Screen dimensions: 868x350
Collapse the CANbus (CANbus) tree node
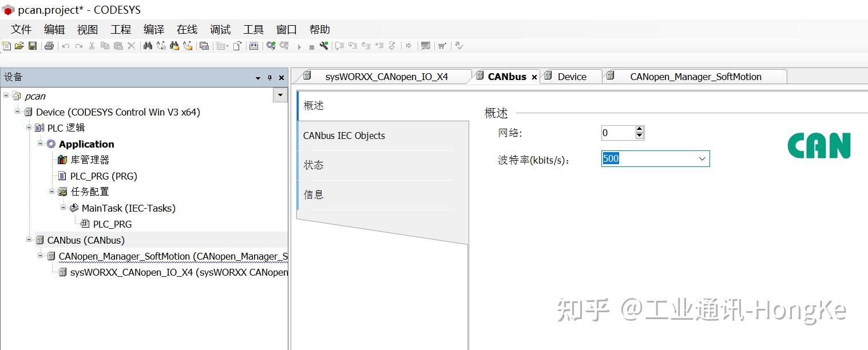[x=29, y=240]
